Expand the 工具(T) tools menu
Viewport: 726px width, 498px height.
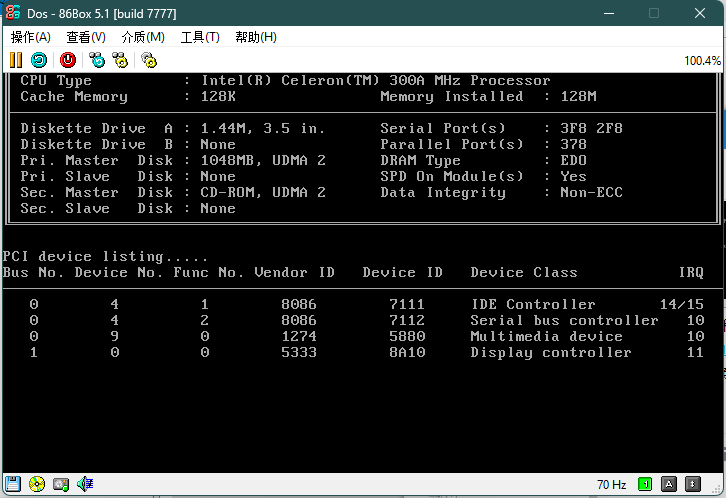(200, 37)
